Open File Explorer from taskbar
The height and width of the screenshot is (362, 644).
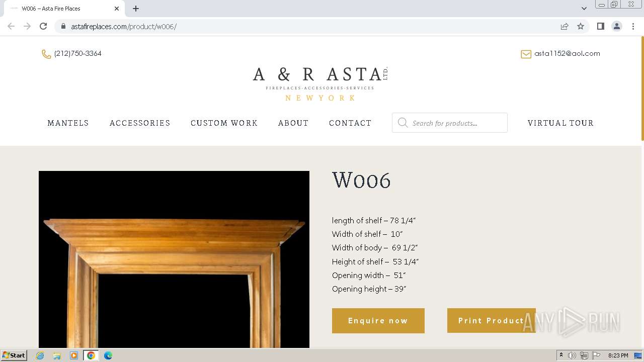point(57,355)
